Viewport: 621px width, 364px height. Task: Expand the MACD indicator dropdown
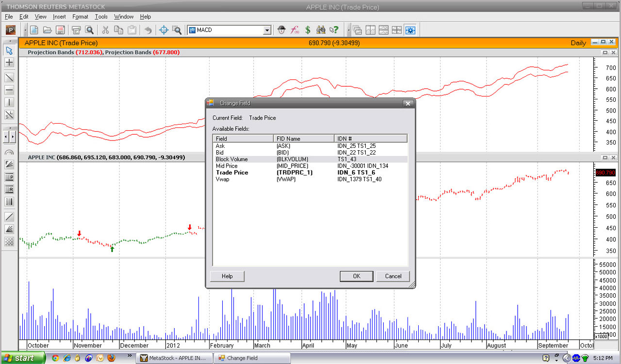266,31
